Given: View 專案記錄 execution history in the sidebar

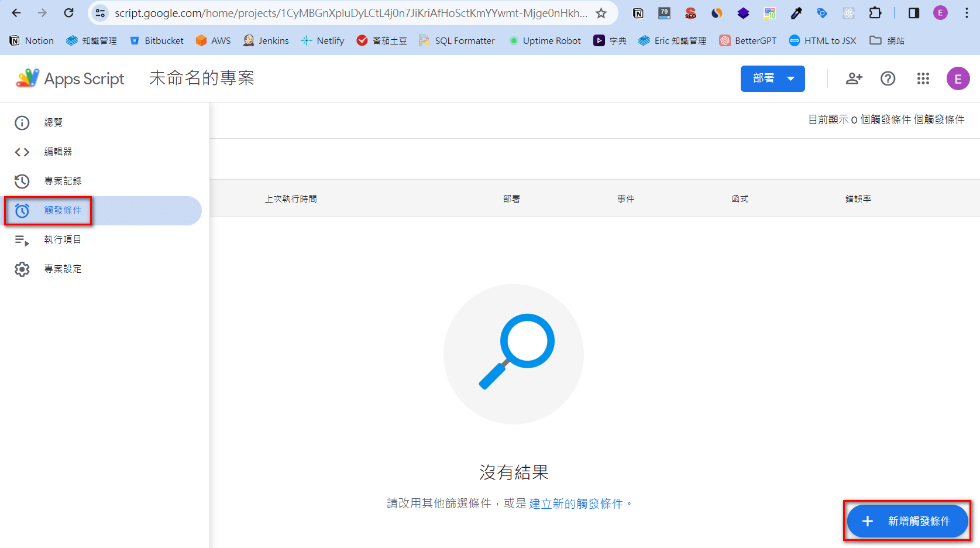Looking at the screenshot, I should pyautogui.click(x=63, y=181).
